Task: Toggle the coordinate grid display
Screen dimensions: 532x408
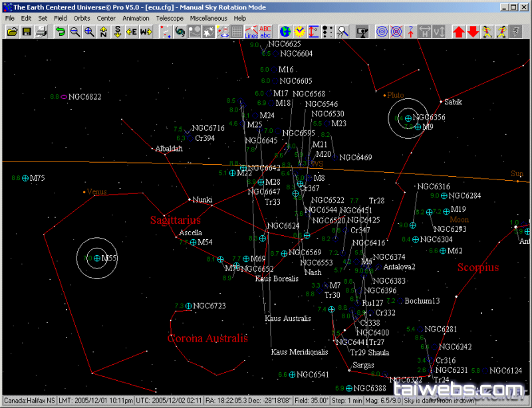Action: pos(237,31)
